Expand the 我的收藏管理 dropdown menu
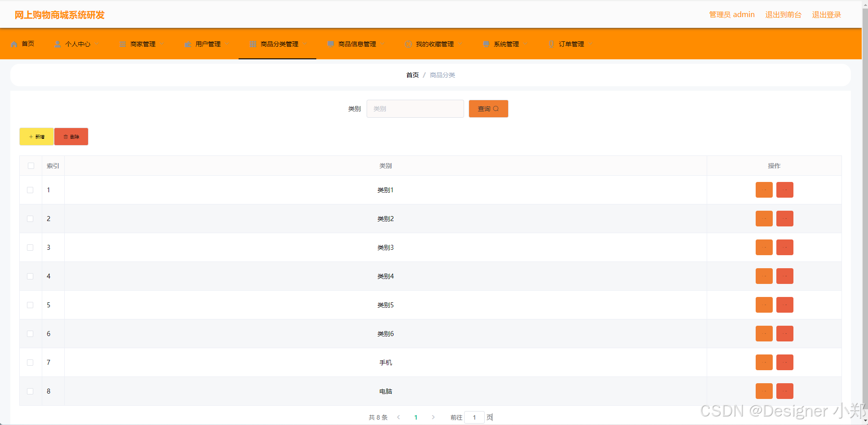Viewport: 868px width, 425px height. pyautogui.click(x=434, y=44)
